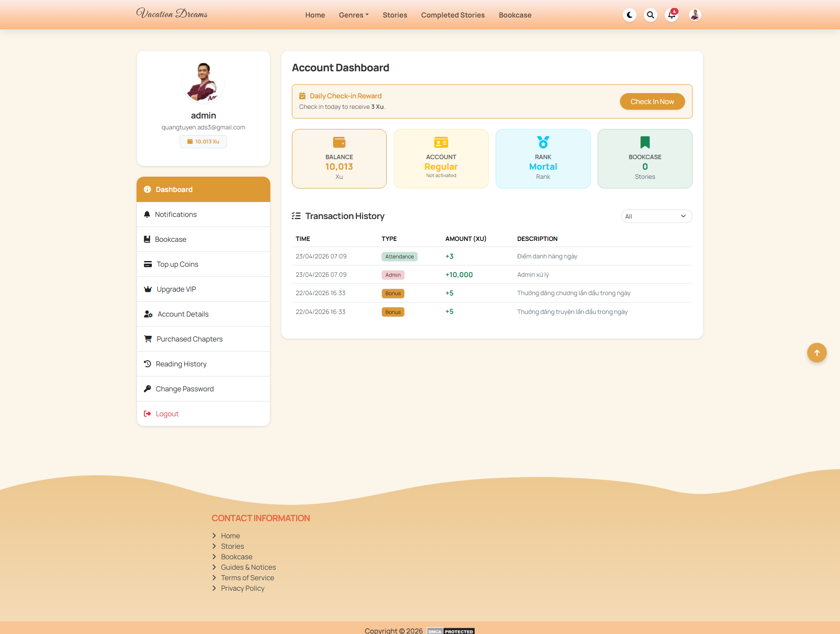Open the transaction filter All dropdown

point(656,216)
